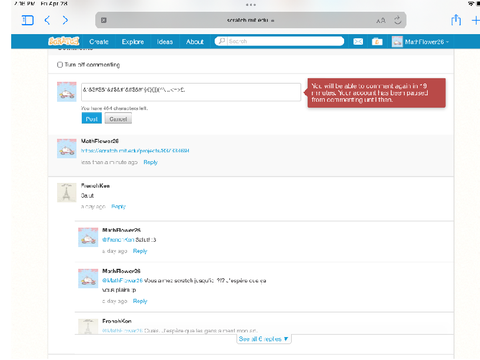Image resolution: width=480 pixels, height=360 pixels.
Task: Reload the page with the refresh icon
Action: (397, 20)
